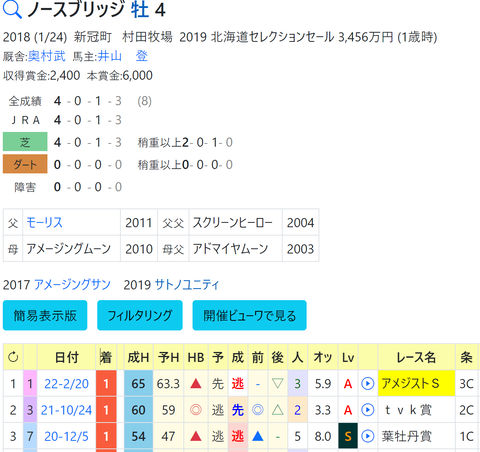Screen dimensions: 480x452
Task: Open stable link 奥村武
Action: point(47,56)
